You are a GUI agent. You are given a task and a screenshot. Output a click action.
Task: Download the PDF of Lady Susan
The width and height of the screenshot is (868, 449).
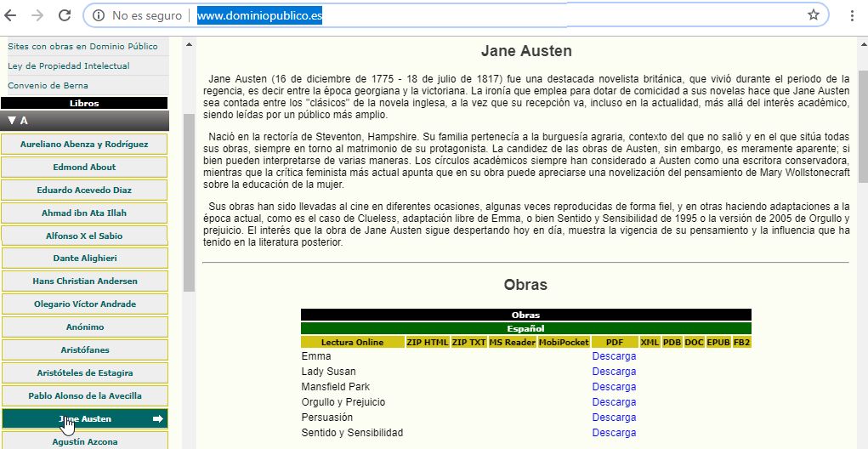click(614, 372)
